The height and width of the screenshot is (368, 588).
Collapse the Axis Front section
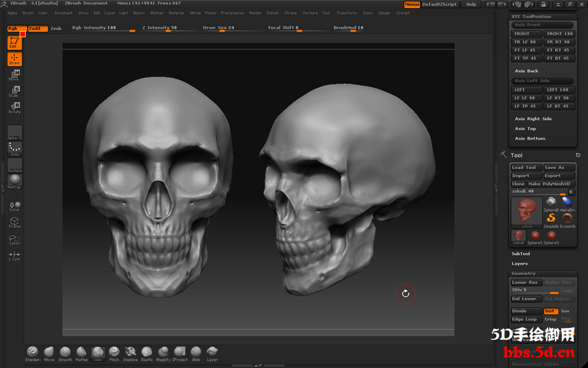[x=542, y=25]
